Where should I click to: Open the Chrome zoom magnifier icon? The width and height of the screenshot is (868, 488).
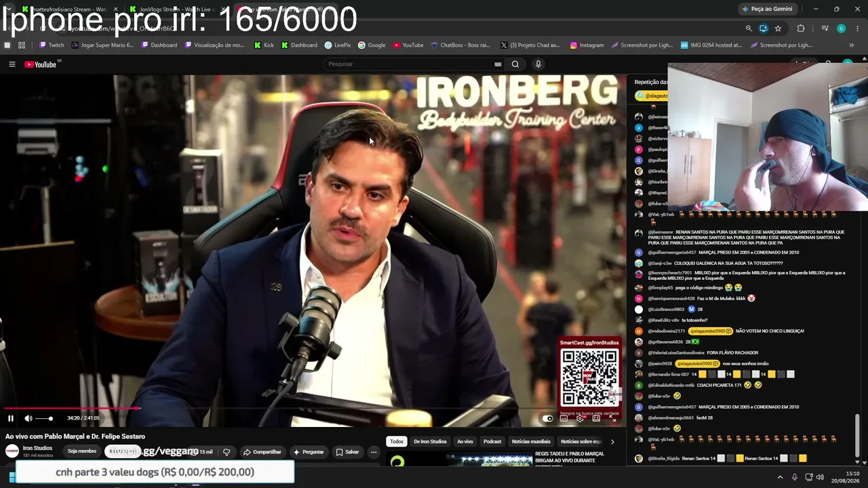[x=749, y=28]
